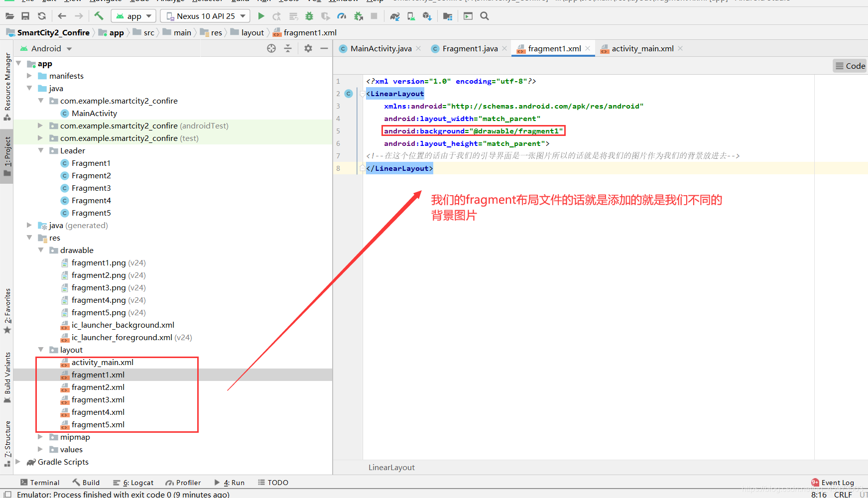Click the Make Project hammer icon
The width and height of the screenshot is (868, 498).
[x=99, y=16]
